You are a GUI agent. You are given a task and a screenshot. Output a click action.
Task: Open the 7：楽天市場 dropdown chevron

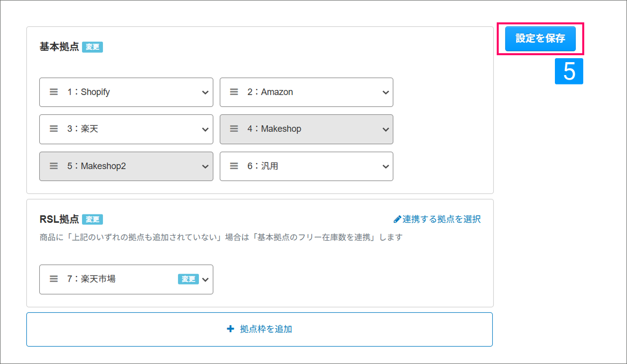coord(206,279)
